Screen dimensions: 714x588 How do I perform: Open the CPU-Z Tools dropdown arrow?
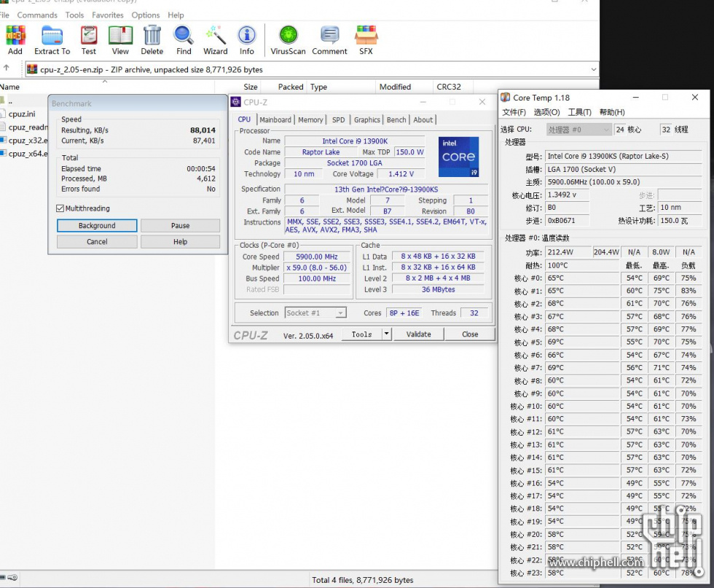pos(386,334)
